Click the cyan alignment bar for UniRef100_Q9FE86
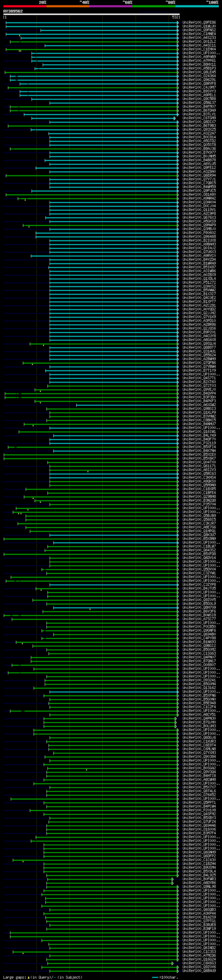 (x=92, y=23)
